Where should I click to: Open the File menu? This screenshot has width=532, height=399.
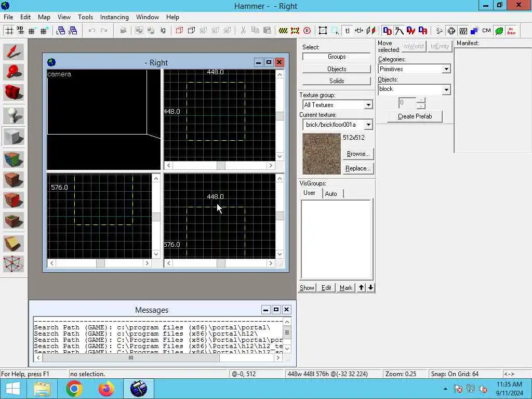click(x=8, y=17)
